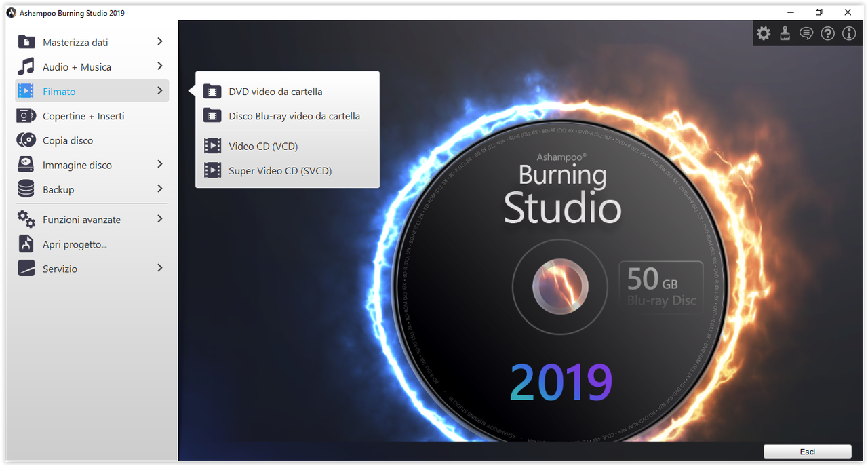Image resolution: width=868 pixels, height=466 pixels.
Task: Select the Filmato menu entry
Action: [92, 91]
